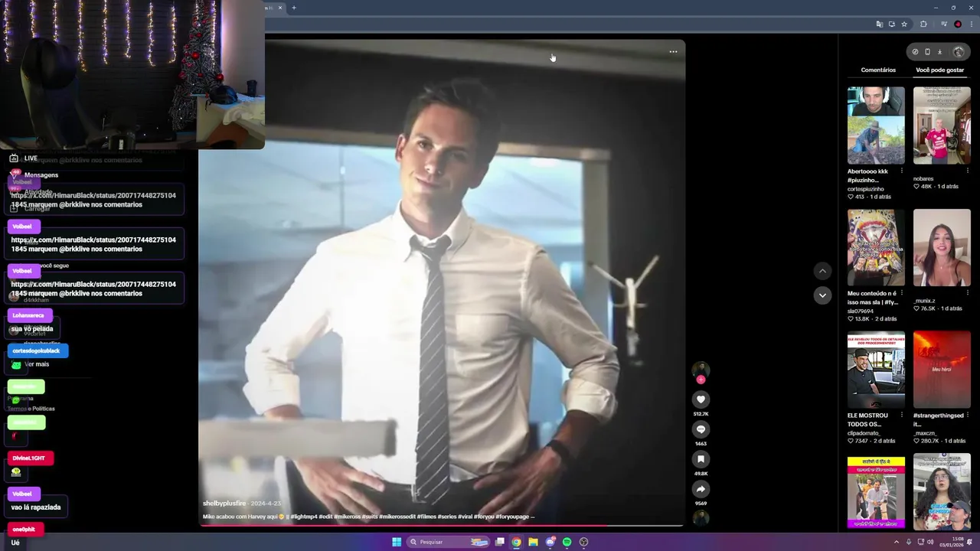Open Chrome three-dot menu
The height and width of the screenshot is (551, 980).
[x=970, y=24]
